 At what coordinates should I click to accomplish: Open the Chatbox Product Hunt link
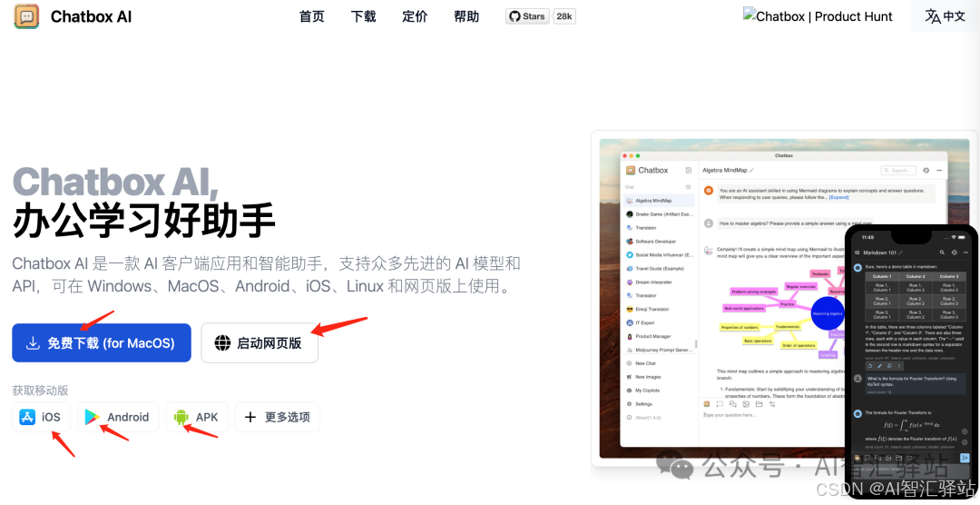(x=818, y=16)
